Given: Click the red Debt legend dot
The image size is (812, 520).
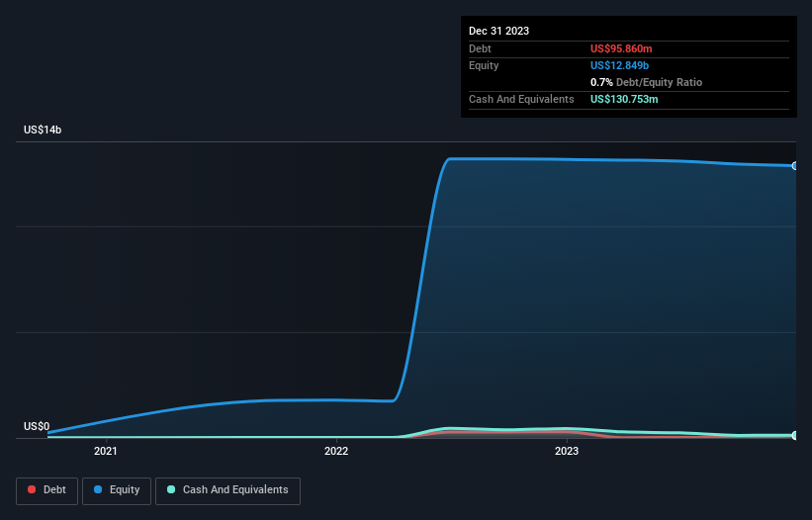Looking at the screenshot, I should click(x=32, y=489).
